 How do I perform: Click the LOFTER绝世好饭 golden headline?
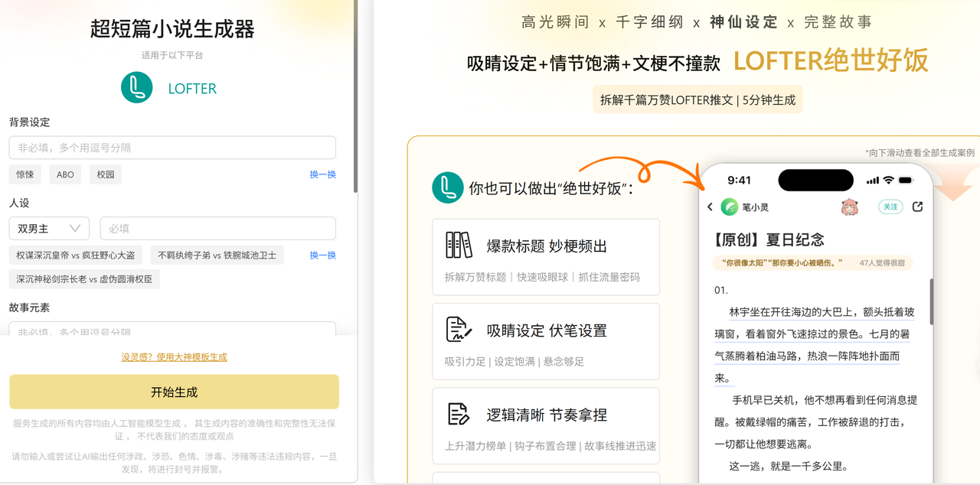pyautogui.click(x=831, y=60)
